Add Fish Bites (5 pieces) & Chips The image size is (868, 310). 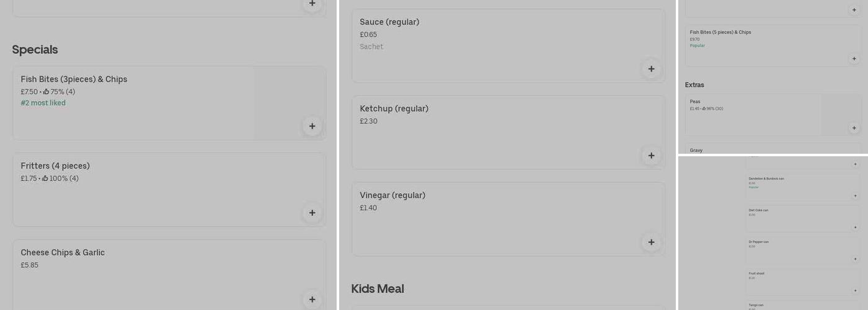pyautogui.click(x=854, y=59)
